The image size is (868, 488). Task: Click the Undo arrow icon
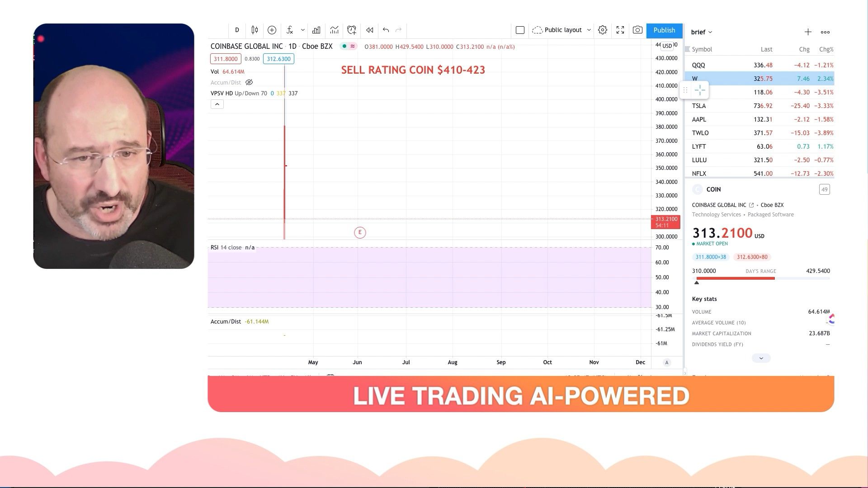pos(386,30)
